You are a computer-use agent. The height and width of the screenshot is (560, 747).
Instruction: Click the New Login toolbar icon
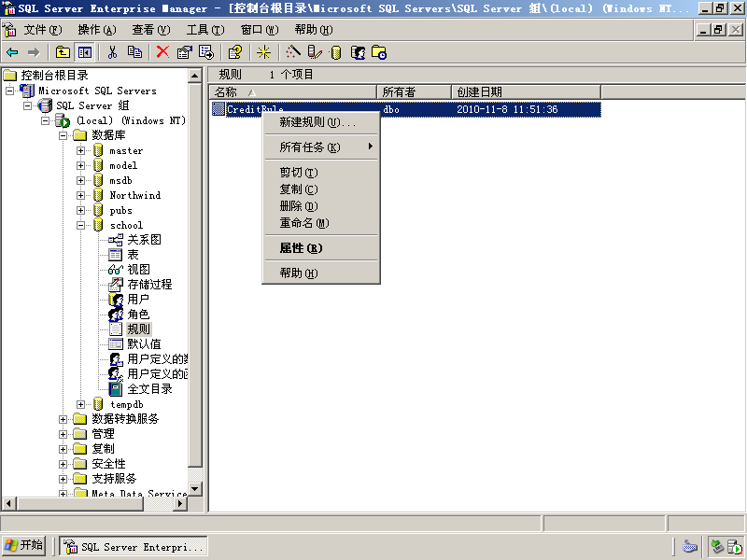tap(358, 52)
